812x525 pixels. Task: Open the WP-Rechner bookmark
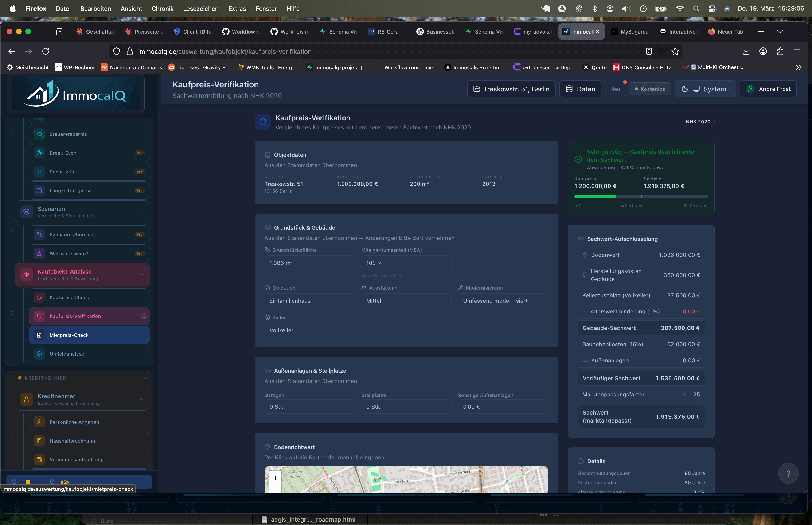point(75,67)
